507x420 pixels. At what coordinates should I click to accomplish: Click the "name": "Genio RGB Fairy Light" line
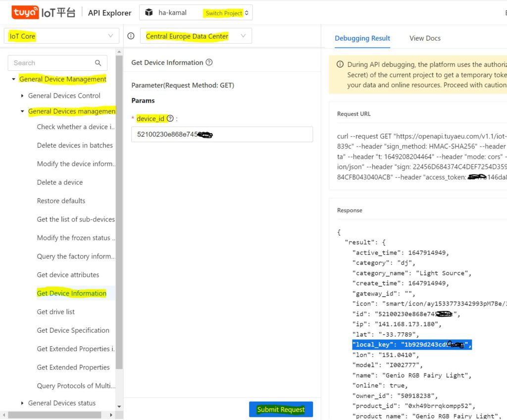[412, 375]
